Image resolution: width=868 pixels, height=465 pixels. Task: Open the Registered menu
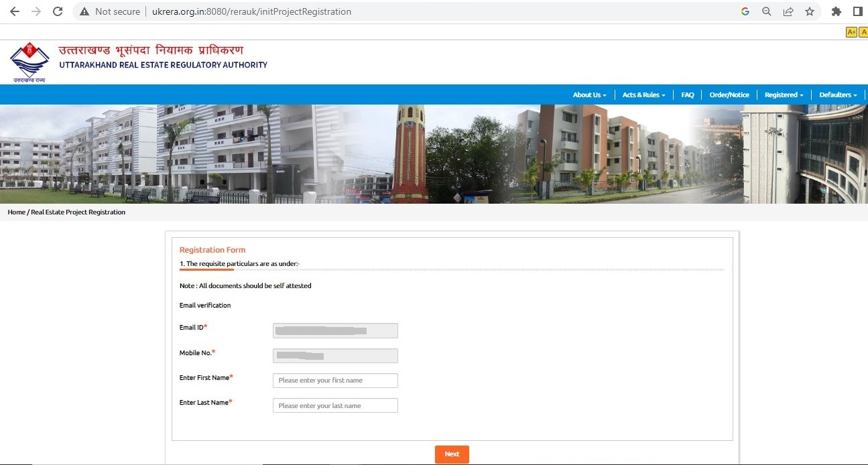pos(783,94)
